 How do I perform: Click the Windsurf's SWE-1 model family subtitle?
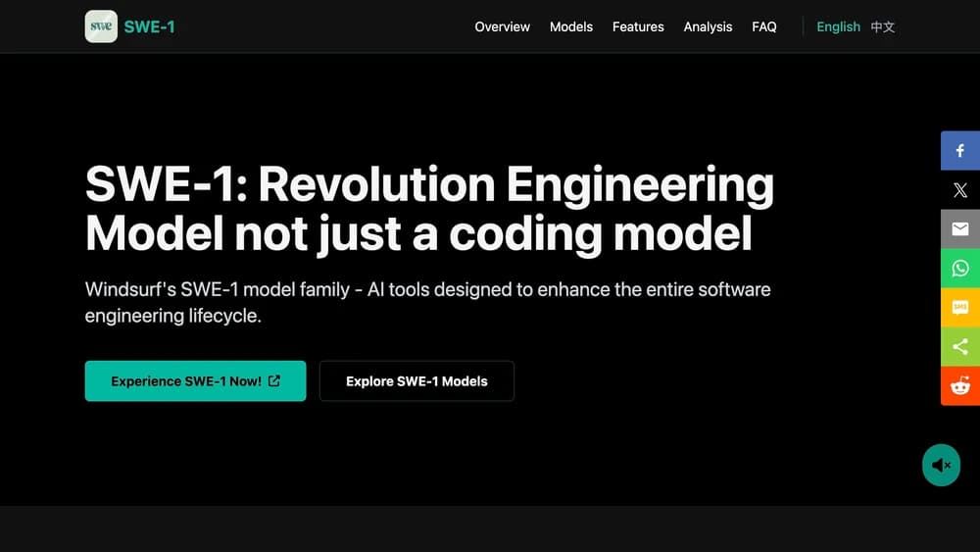pos(427,303)
